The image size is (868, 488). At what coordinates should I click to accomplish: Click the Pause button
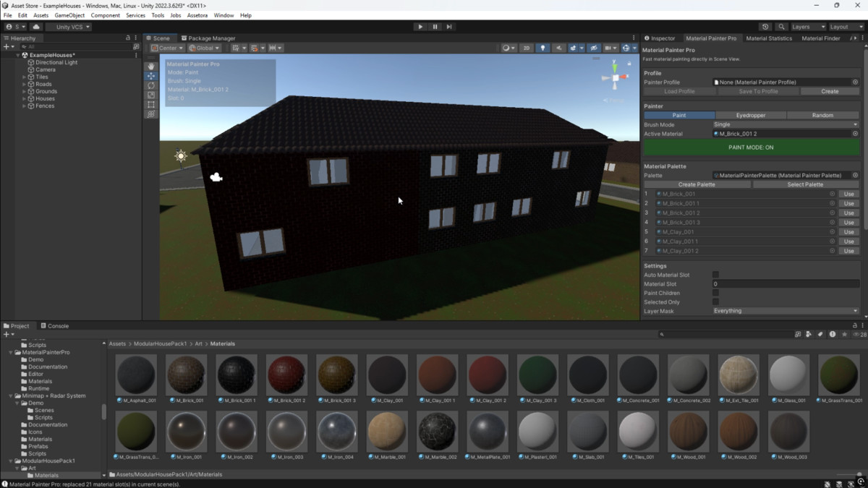(x=435, y=27)
